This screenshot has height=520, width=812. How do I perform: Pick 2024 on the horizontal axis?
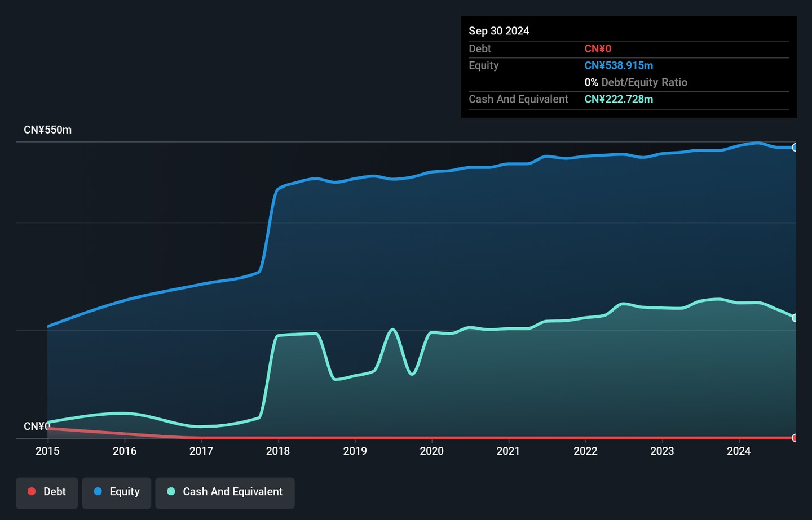point(739,451)
